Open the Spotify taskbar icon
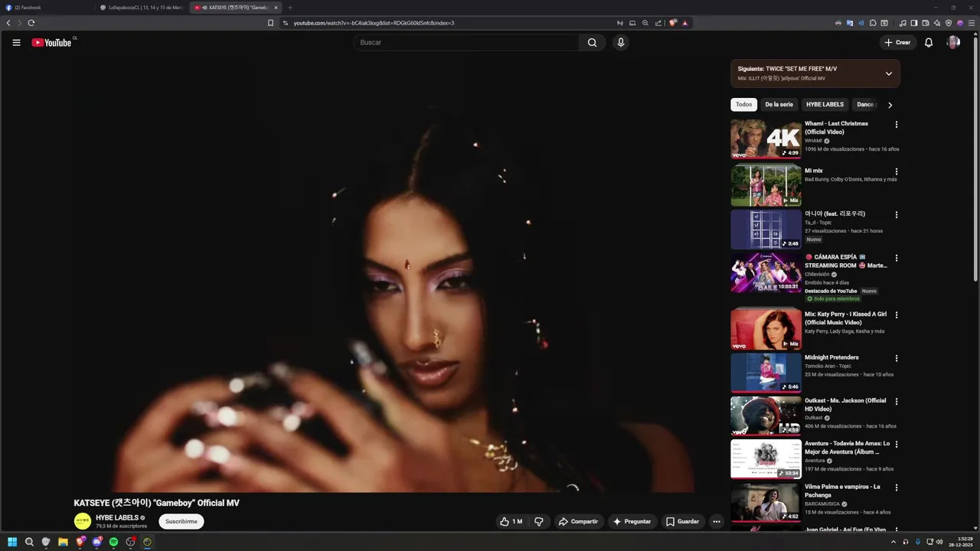This screenshot has height=551, width=980. click(113, 542)
